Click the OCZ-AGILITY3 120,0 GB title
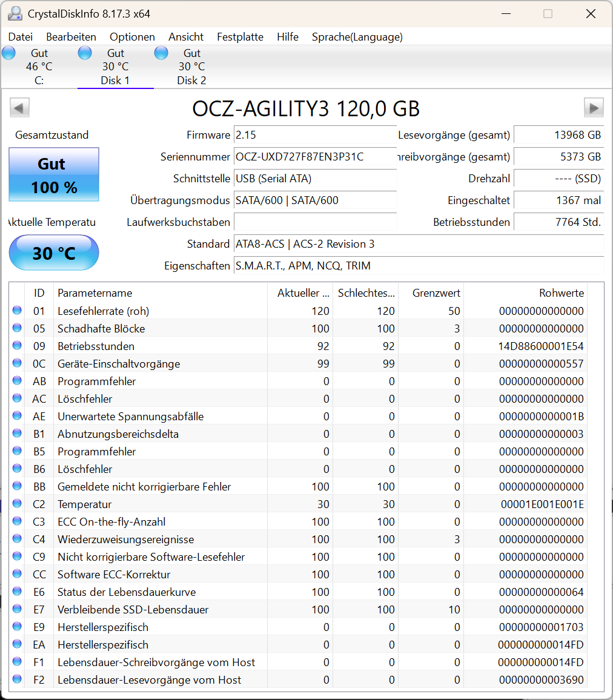This screenshot has height=700, width=613. pos(306,108)
